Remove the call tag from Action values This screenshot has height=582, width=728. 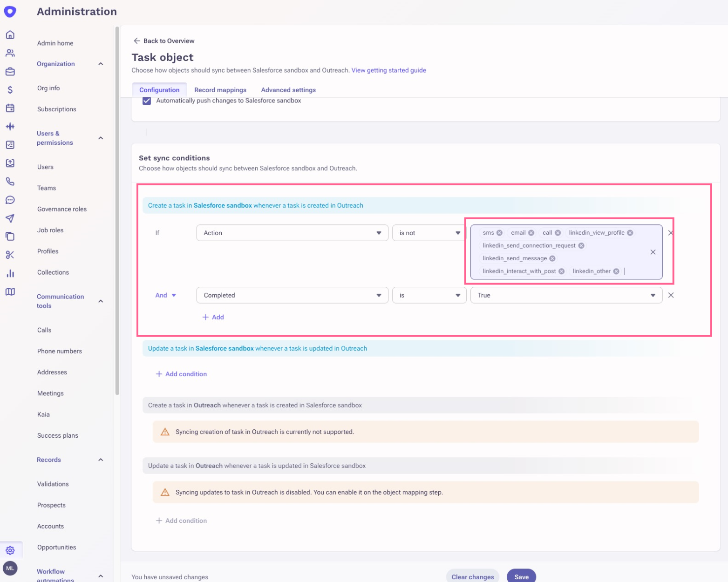click(558, 233)
